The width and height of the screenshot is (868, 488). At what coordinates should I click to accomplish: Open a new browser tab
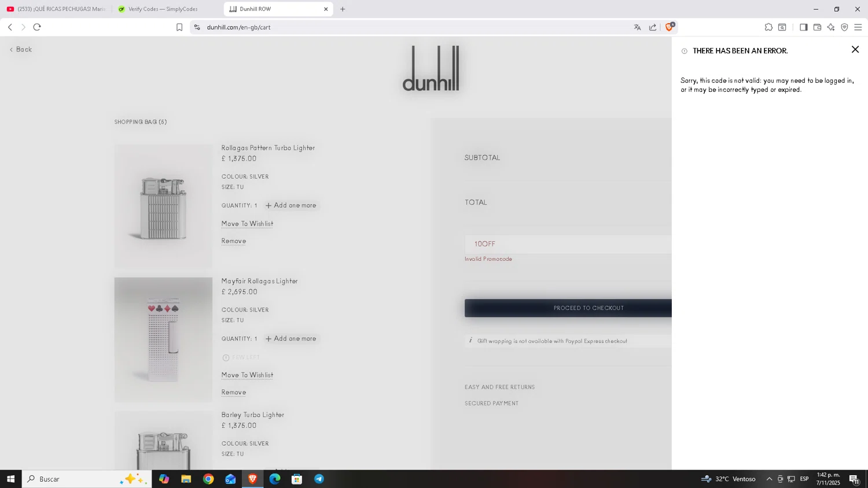(x=343, y=9)
